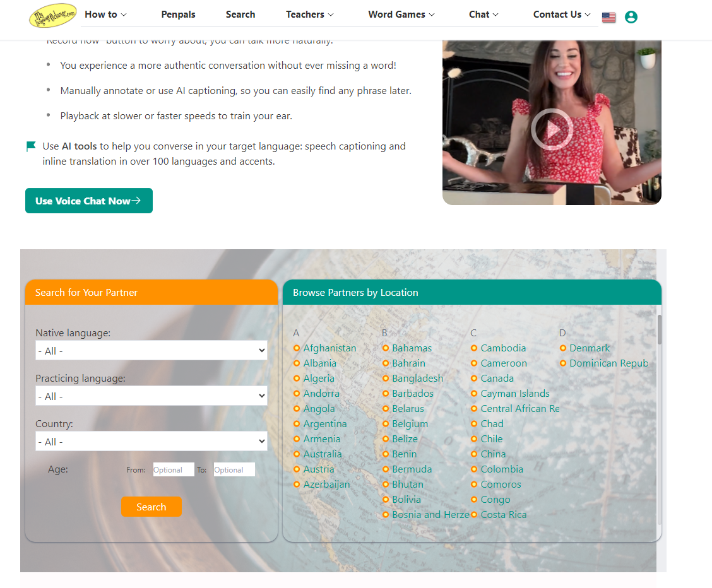Click the orange bullet beside Afghanistan
This screenshot has width=712, height=588.
pyautogui.click(x=297, y=348)
